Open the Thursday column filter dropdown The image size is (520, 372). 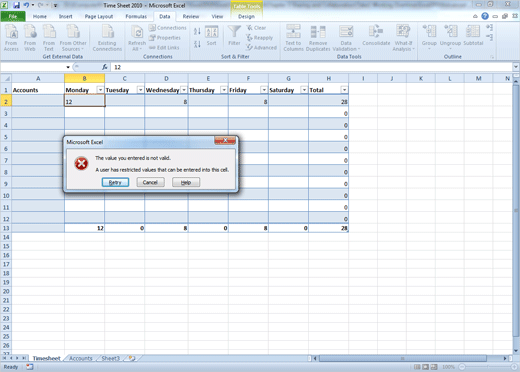224,90
